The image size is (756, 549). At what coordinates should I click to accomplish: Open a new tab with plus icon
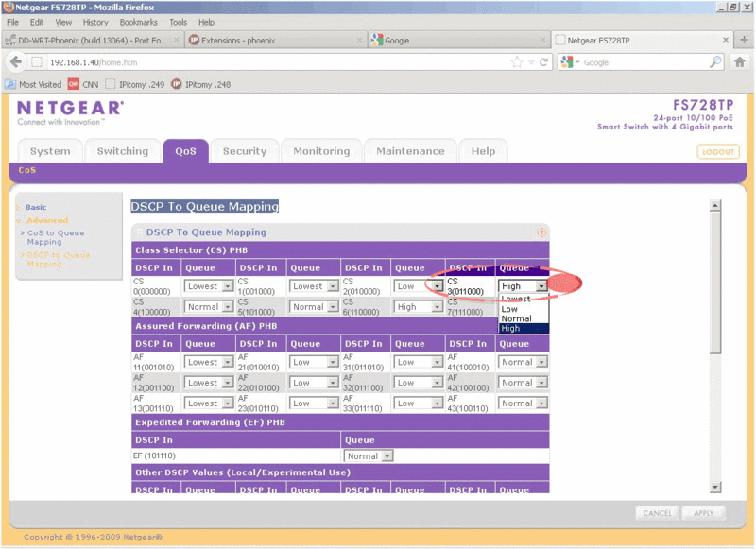click(726, 40)
